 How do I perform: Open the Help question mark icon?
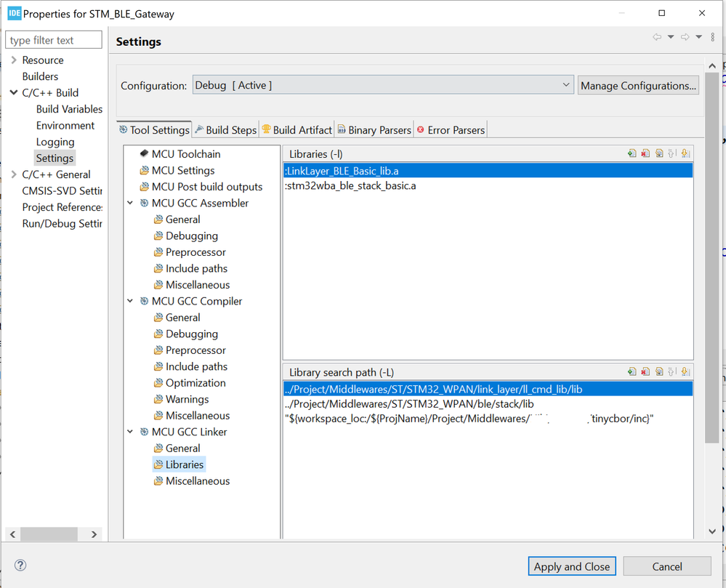(x=20, y=565)
